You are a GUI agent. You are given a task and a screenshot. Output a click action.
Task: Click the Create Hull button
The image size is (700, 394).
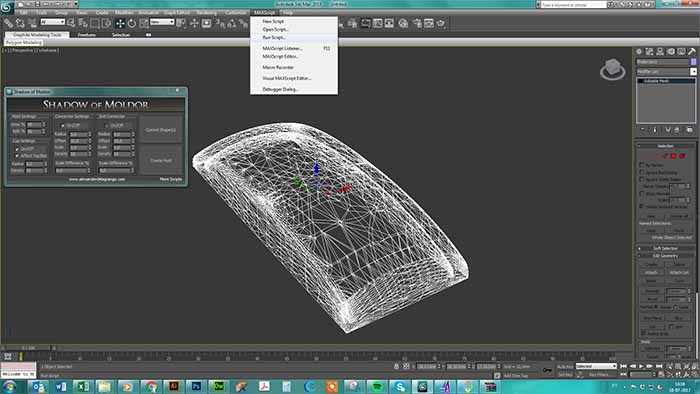[x=161, y=160]
